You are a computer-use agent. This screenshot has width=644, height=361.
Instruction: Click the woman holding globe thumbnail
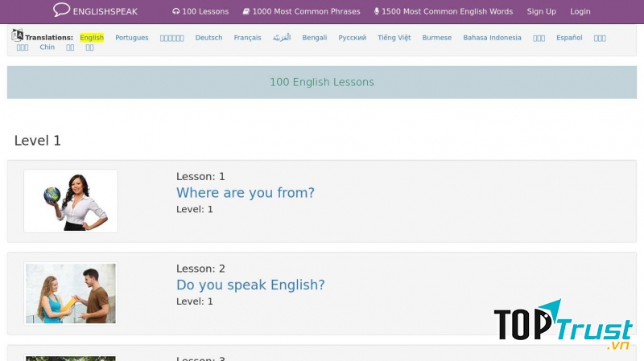coord(71,201)
